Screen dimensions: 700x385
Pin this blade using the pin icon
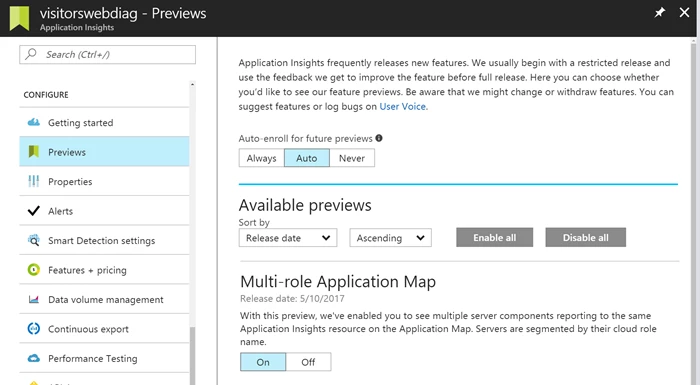click(x=659, y=13)
